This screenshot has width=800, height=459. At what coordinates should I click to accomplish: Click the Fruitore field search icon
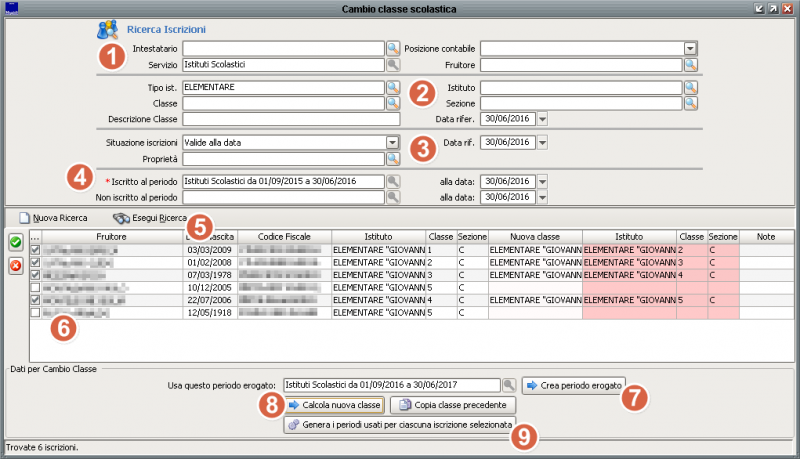pos(691,65)
